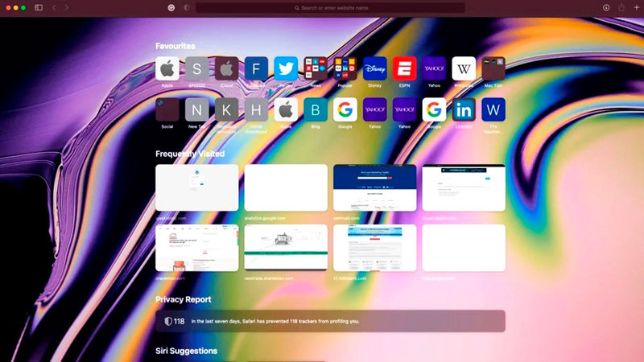Screen dimensions: 644x362
Task: Open The Weather favourite icon
Action: coord(493,109)
